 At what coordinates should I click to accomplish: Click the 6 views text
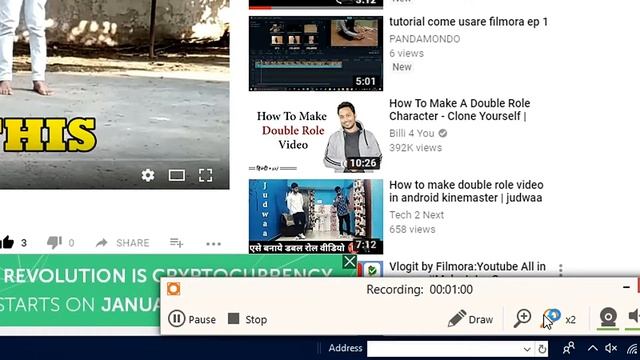click(407, 53)
